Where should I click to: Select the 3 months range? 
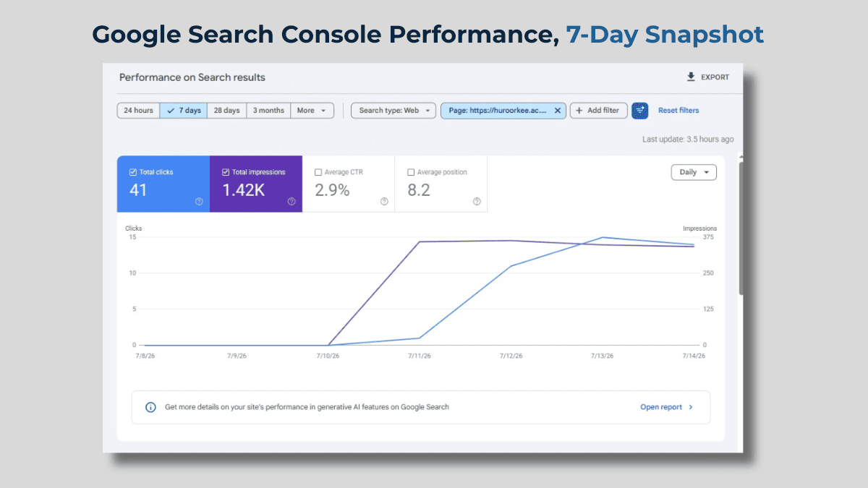click(x=268, y=111)
